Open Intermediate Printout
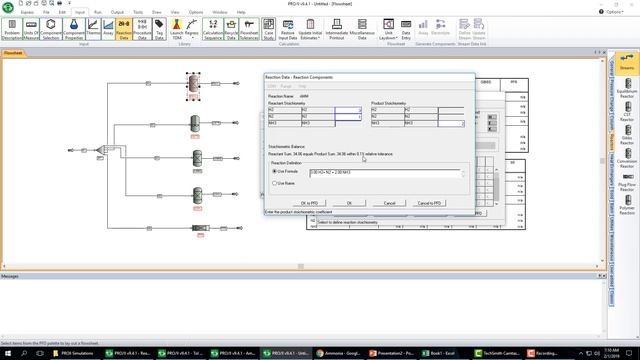640x360 pixels. [x=337, y=29]
